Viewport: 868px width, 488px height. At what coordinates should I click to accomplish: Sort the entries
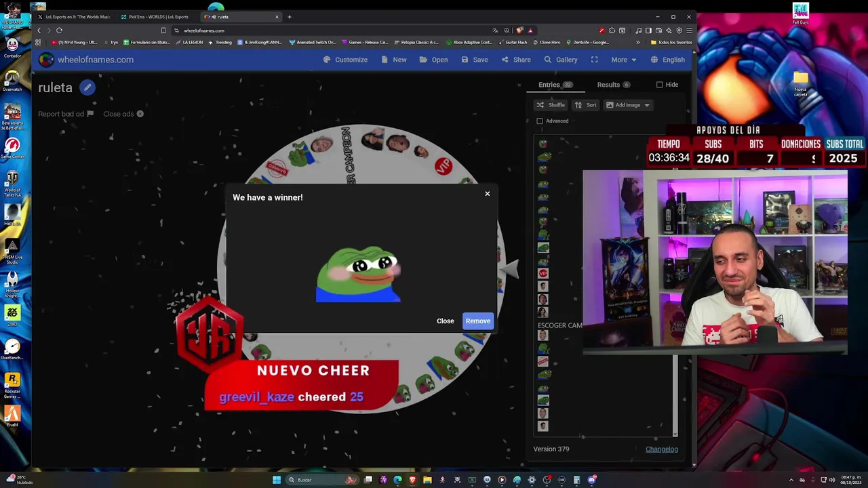[585, 105]
